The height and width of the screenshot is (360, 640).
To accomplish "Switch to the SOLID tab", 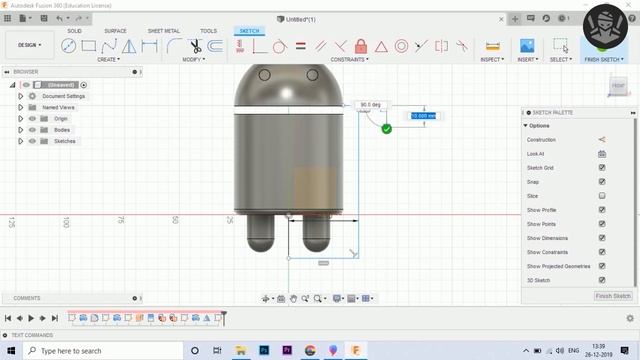I will [x=74, y=31].
